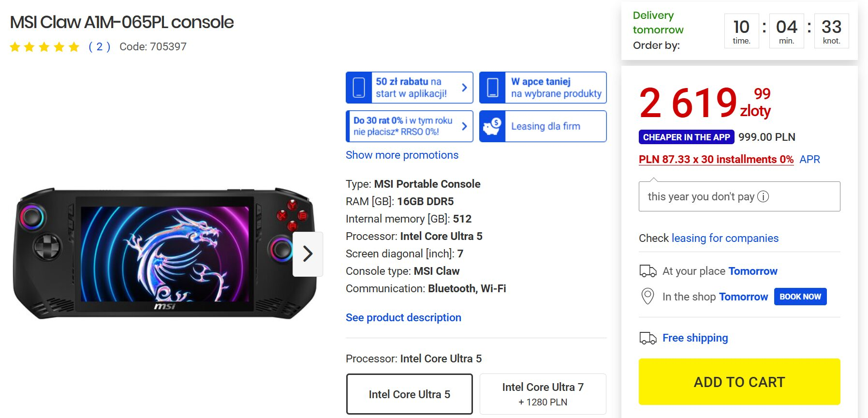
Task: Click the delivery truck icon next to At your place
Action: tap(648, 271)
